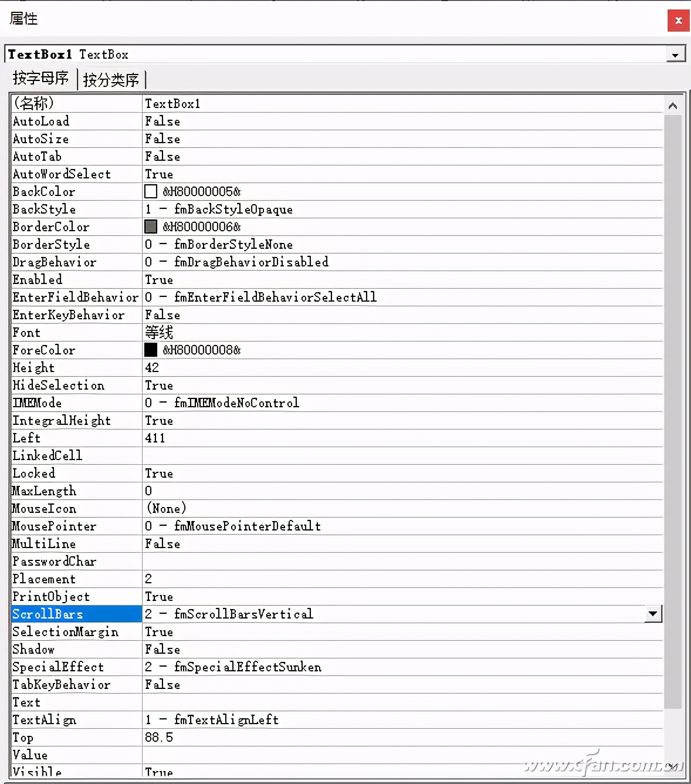691x784 pixels.
Task: Select the AutoLoad property name
Action: [41, 121]
